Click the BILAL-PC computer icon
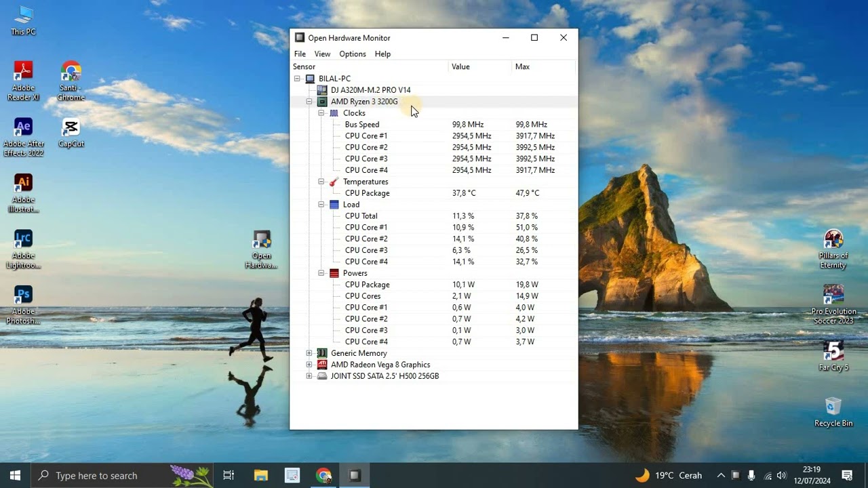This screenshot has width=868, height=488. pos(310,79)
